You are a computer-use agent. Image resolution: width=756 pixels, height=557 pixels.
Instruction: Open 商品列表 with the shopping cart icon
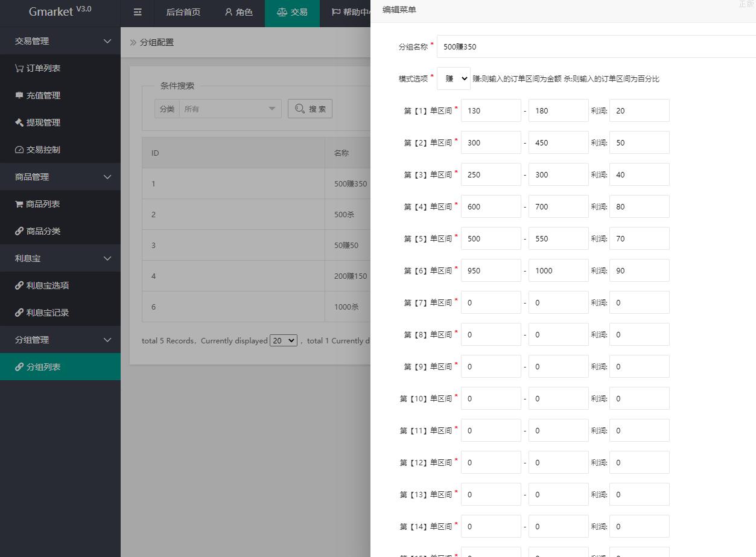(37, 204)
